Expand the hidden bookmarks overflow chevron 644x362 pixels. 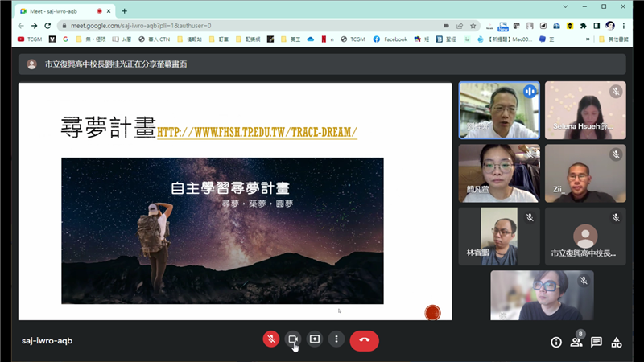pyautogui.click(x=588, y=39)
